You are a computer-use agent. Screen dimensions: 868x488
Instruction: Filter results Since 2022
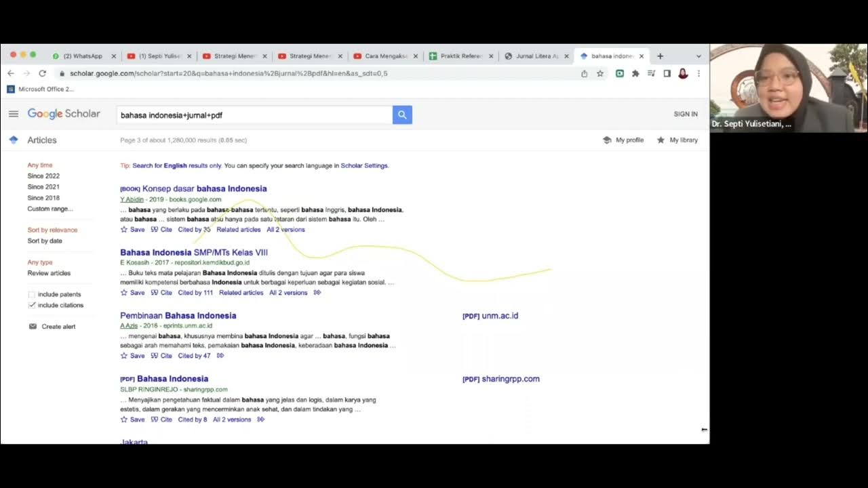43,176
